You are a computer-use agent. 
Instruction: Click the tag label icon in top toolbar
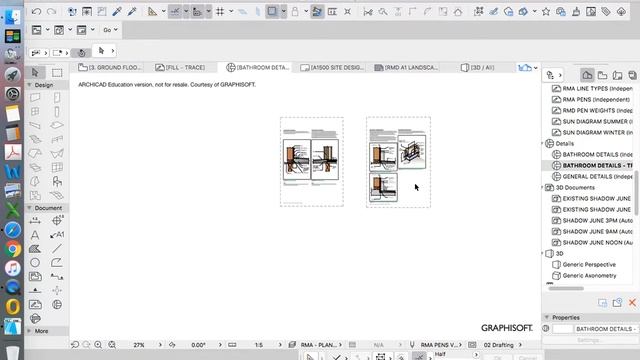tap(606, 11)
